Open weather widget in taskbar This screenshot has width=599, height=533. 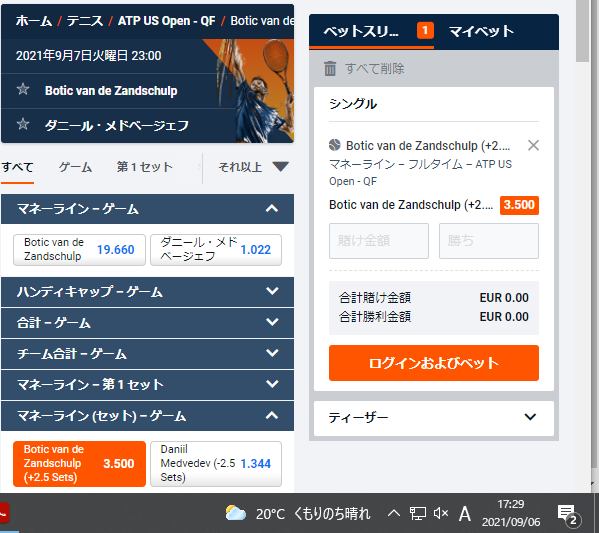tap(298, 513)
